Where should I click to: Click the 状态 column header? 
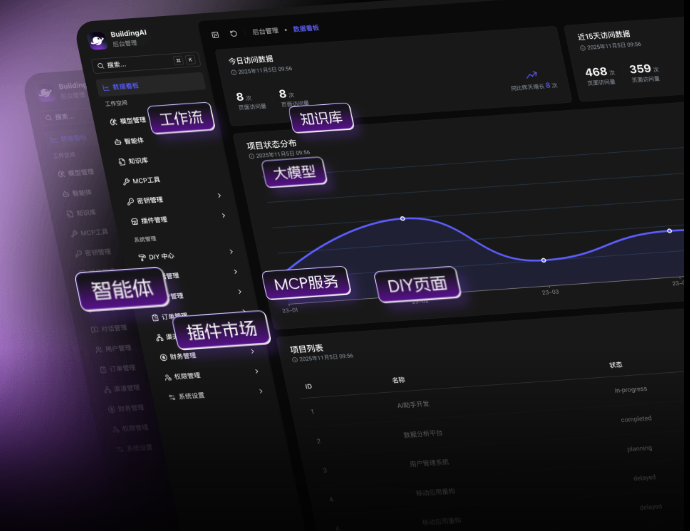point(616,365)
